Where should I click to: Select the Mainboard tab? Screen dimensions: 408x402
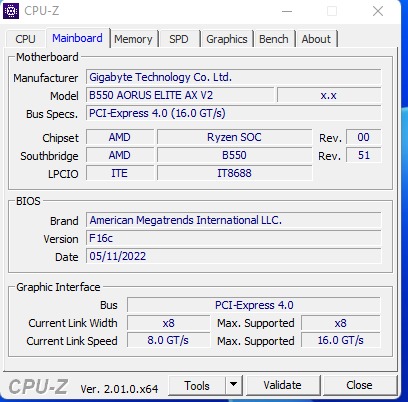pos(77,38)
